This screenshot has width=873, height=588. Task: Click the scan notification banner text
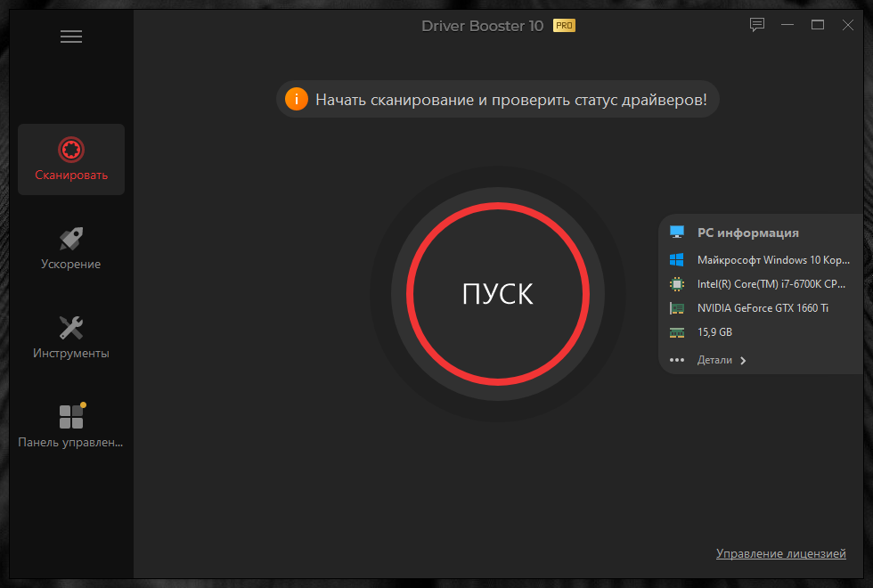[514, 99]
